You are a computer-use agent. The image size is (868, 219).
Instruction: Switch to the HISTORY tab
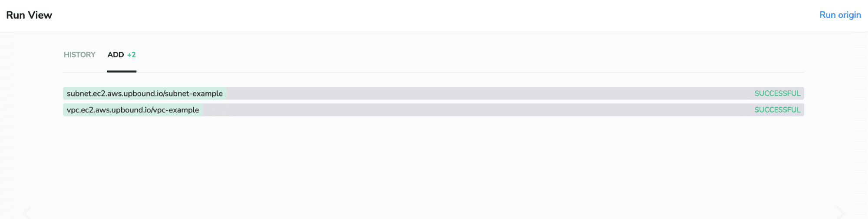pos(79,55)
